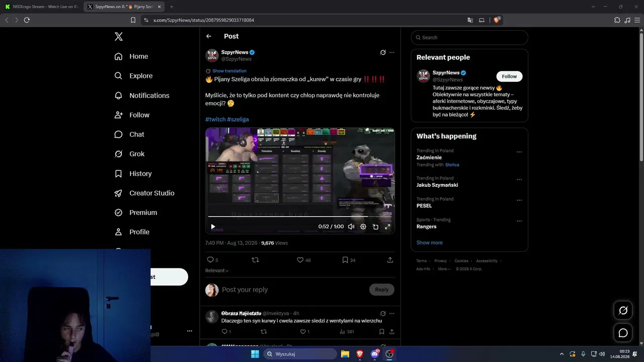Open more options for Rangers trend

tap(519, 221)
